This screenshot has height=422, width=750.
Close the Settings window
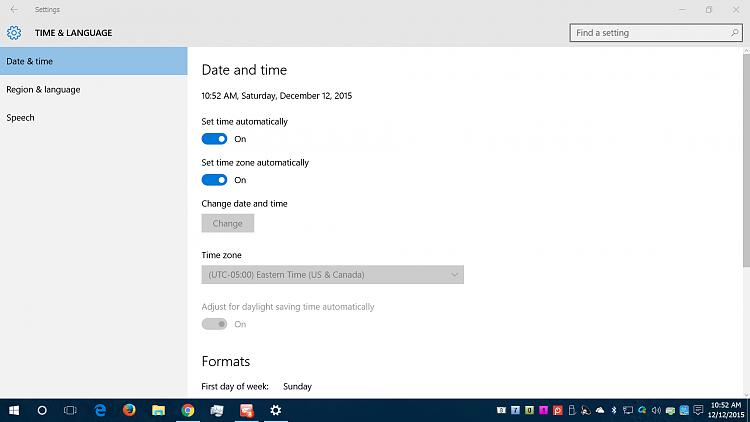[x=736, y=10]
